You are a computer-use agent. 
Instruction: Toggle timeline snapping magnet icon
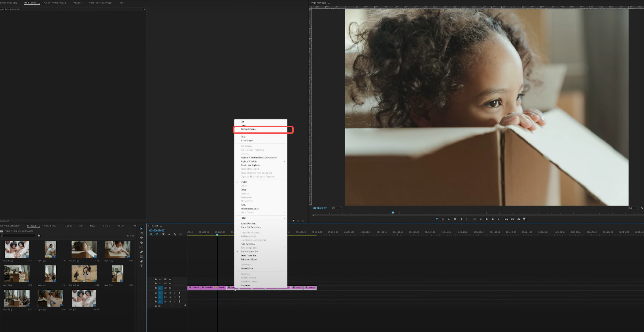click(x=157, y=234)
